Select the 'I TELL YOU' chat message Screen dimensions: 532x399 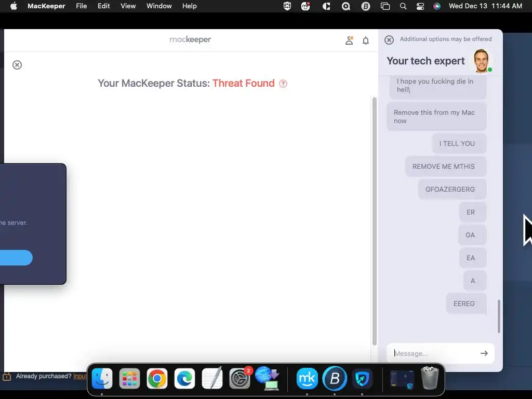pyautogui.click(x=460, y=143)
